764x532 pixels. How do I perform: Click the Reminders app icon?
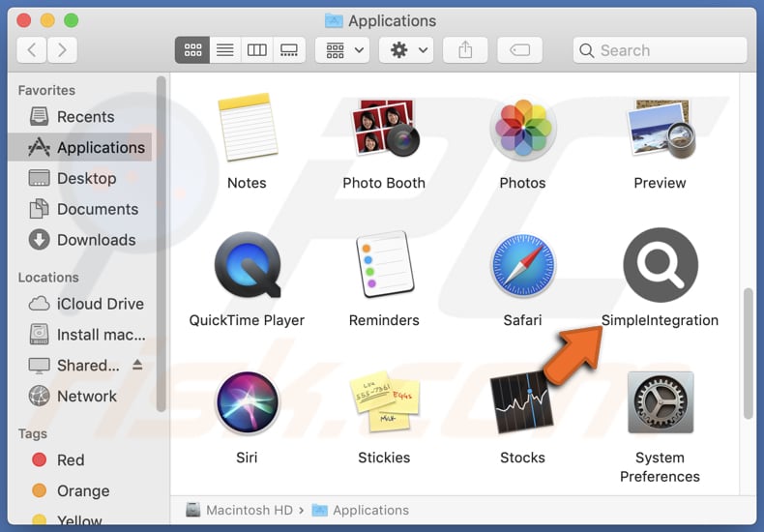tap(385, 264)
